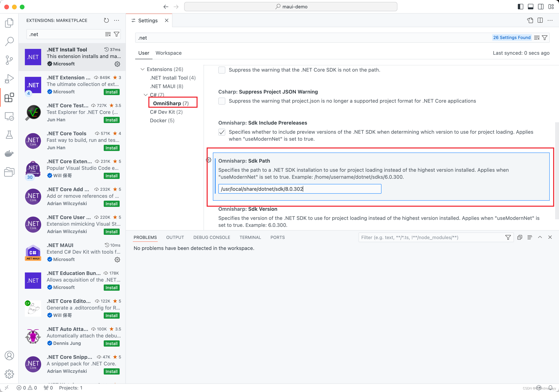This screenshot has width=559, height=392.
Task: Open the Source Control view icon
Action: pyautogui.click(x=9, y=60)
